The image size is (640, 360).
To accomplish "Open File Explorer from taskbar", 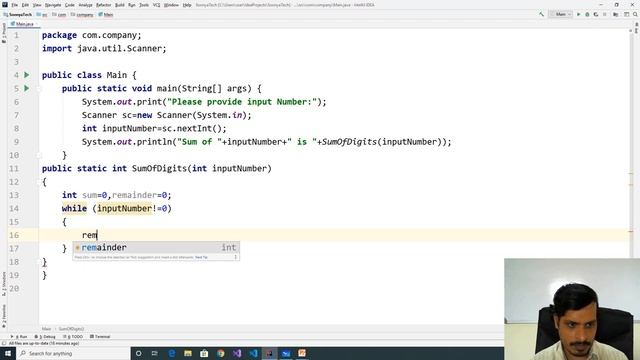I will pyautogui.click(x=188, y=353).
